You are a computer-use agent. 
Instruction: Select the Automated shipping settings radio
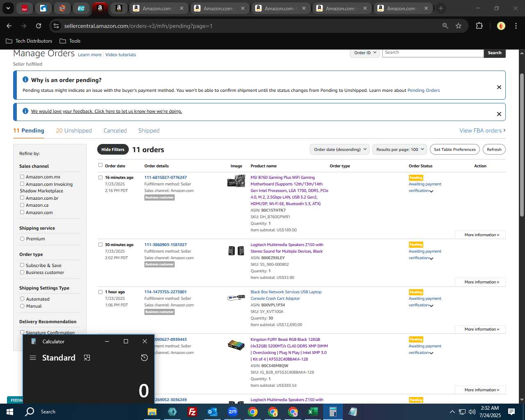pos(22,299)
